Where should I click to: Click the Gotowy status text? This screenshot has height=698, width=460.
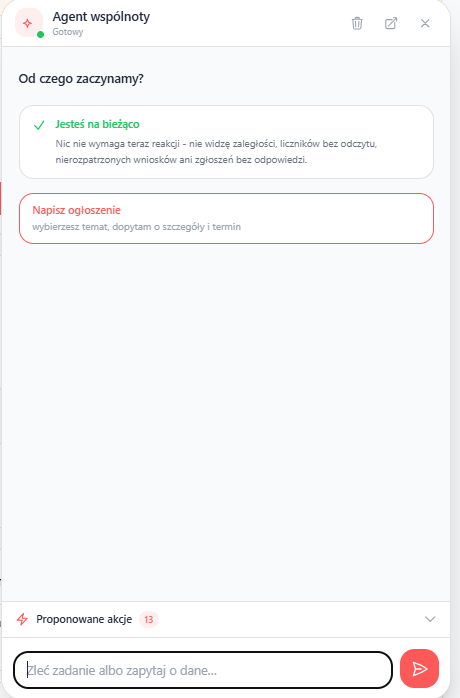(68, 32)
